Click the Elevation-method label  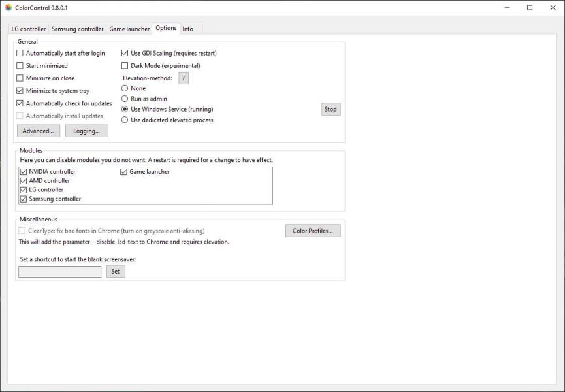click(148, 78)
